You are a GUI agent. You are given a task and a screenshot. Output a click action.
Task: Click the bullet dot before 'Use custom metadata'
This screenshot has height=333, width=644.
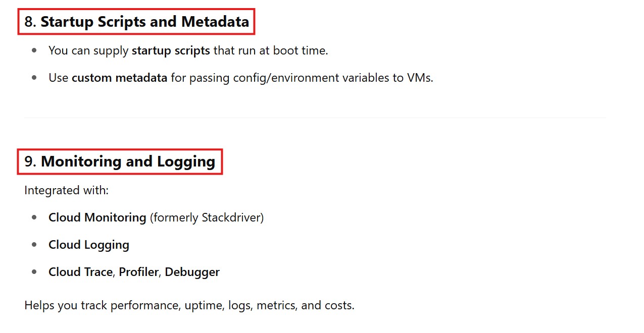[x=34, y=78]
